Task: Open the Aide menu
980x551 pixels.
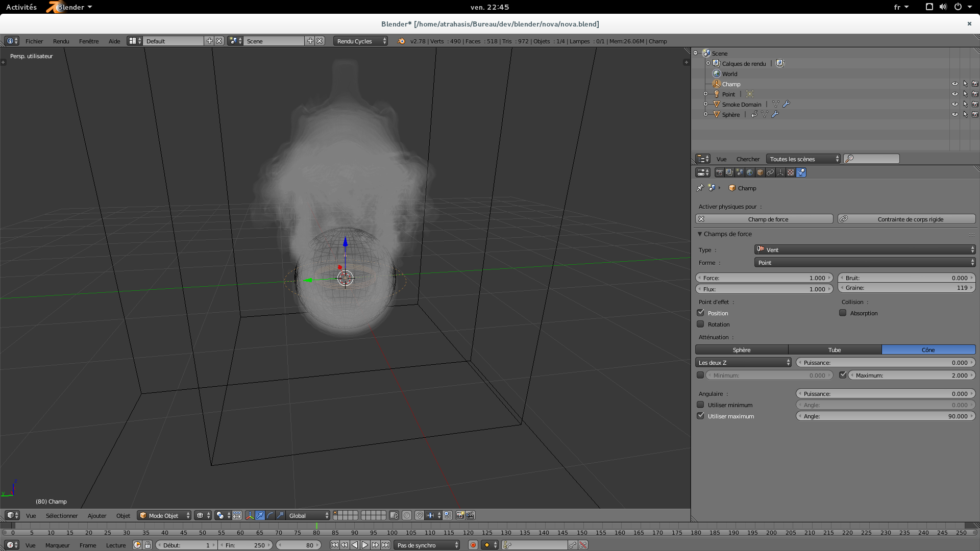Action: [x=114, y=41]
